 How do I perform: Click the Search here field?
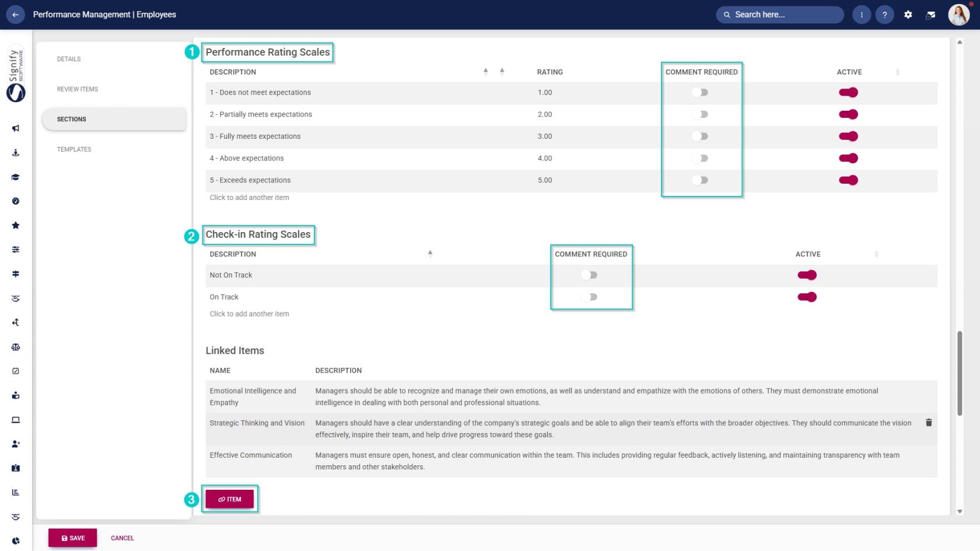pyautogui.click(x=780, y=15)
